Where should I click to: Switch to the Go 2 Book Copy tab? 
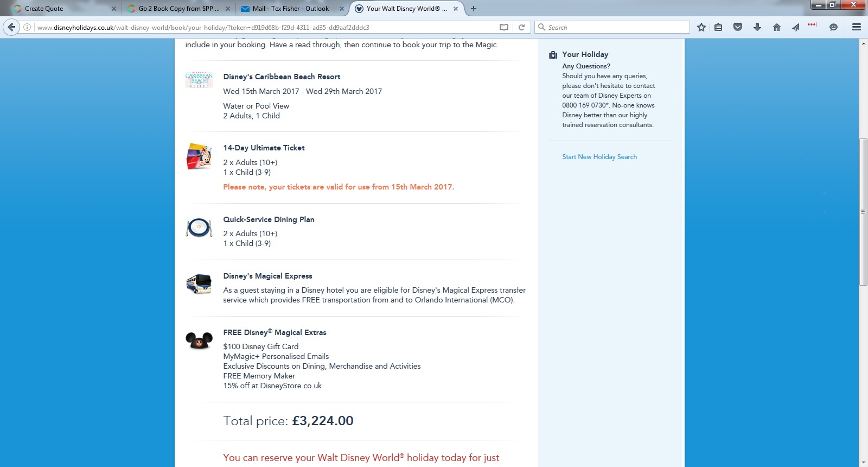(177, 9)
